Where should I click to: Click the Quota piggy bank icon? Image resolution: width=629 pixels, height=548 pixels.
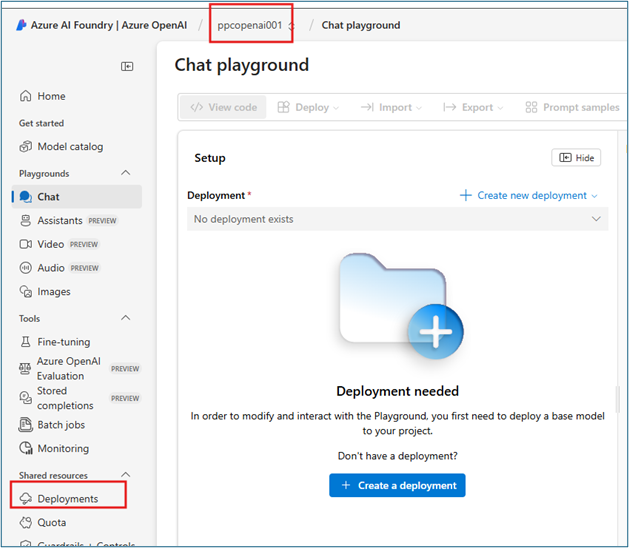pyautogui.click(x=25, y=522)
